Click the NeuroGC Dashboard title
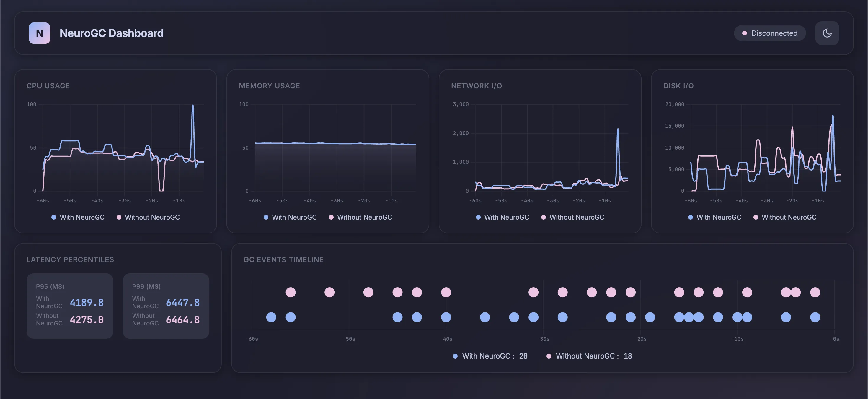The width and height of the screenshot is (868, 399). point(112,33)
